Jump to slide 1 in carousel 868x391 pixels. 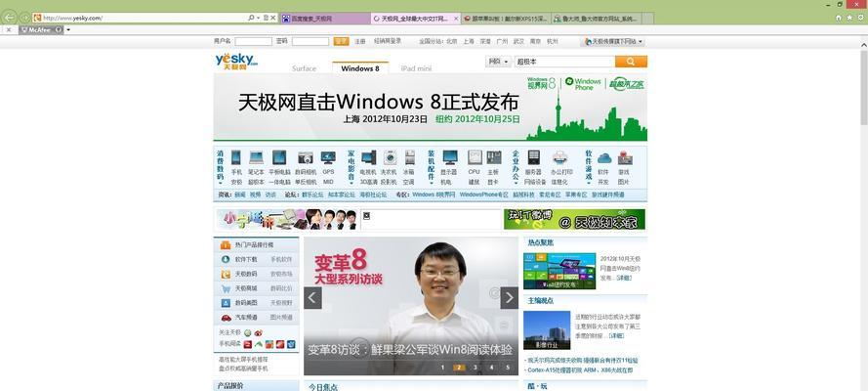click(x=443, y=368)
